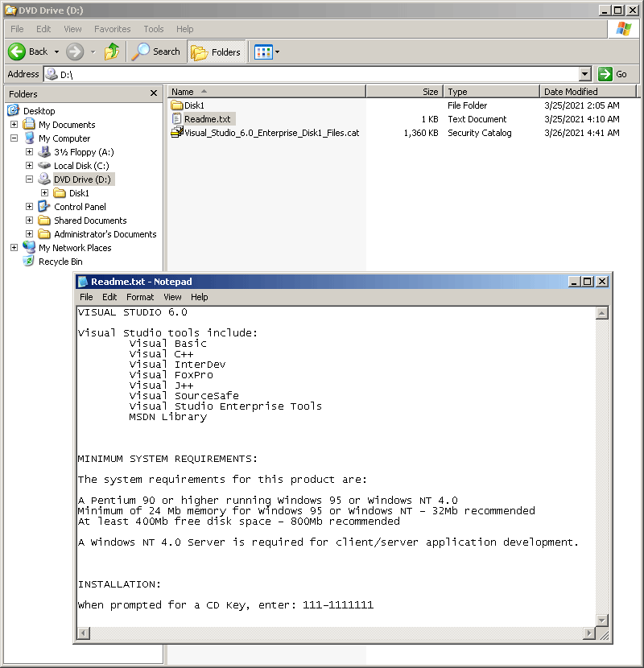The width and height of the screenshot is (644, 668).
Task: Open Notepad Help menu
Action: tap(199, 297)
